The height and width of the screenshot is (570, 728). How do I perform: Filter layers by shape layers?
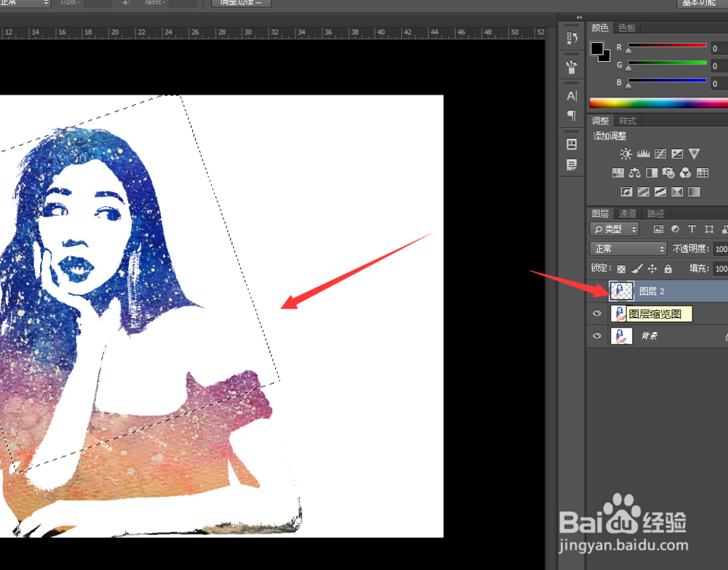point(709,229)
